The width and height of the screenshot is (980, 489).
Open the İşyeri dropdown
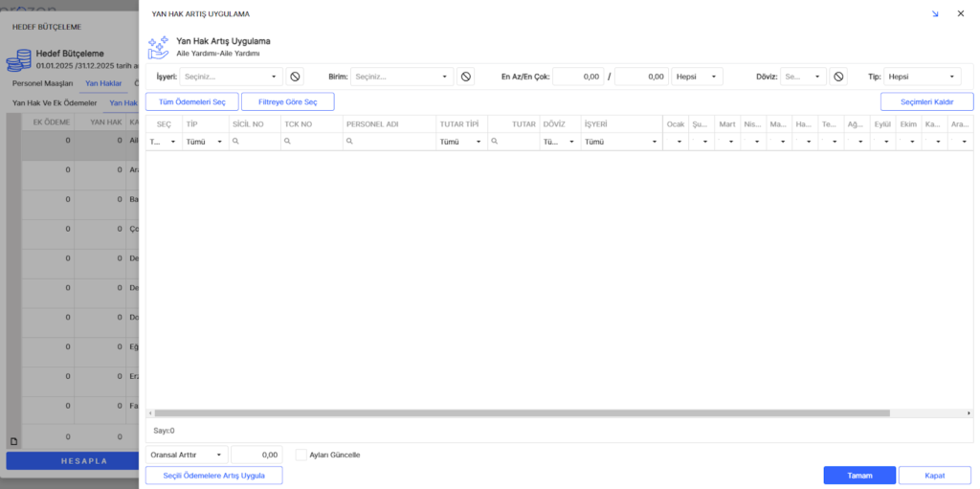(231, 77)
